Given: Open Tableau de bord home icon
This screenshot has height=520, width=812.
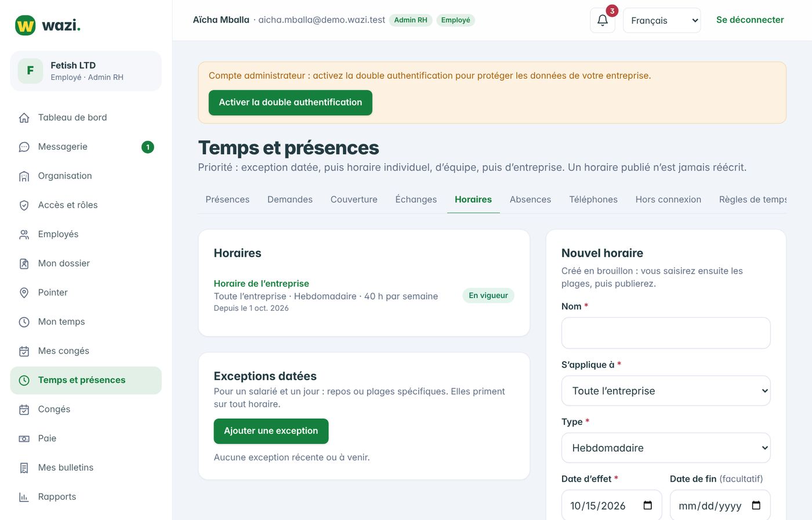Looking at the screenshot, I should coord(24,118).
